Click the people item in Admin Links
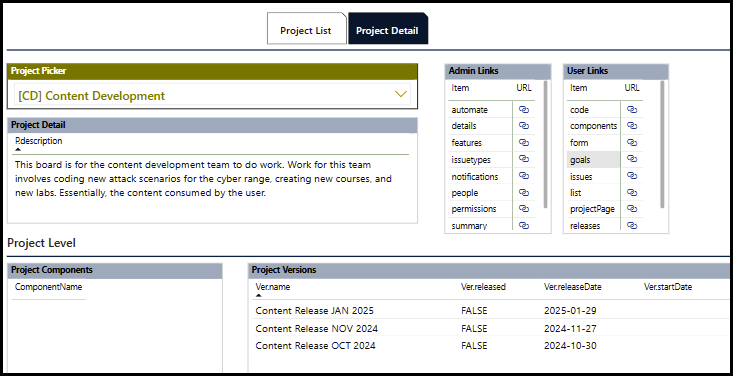 point(465,193)
